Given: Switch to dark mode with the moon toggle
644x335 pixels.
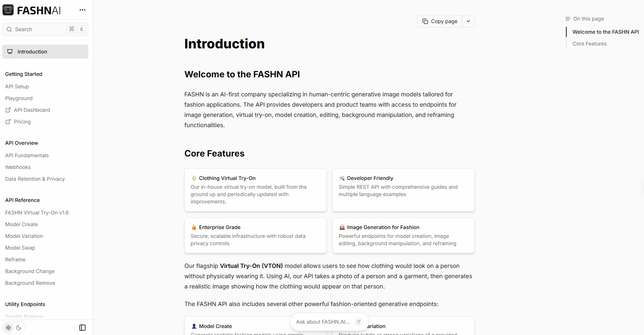Looking at the screenshot, I should tap(19, 328).
